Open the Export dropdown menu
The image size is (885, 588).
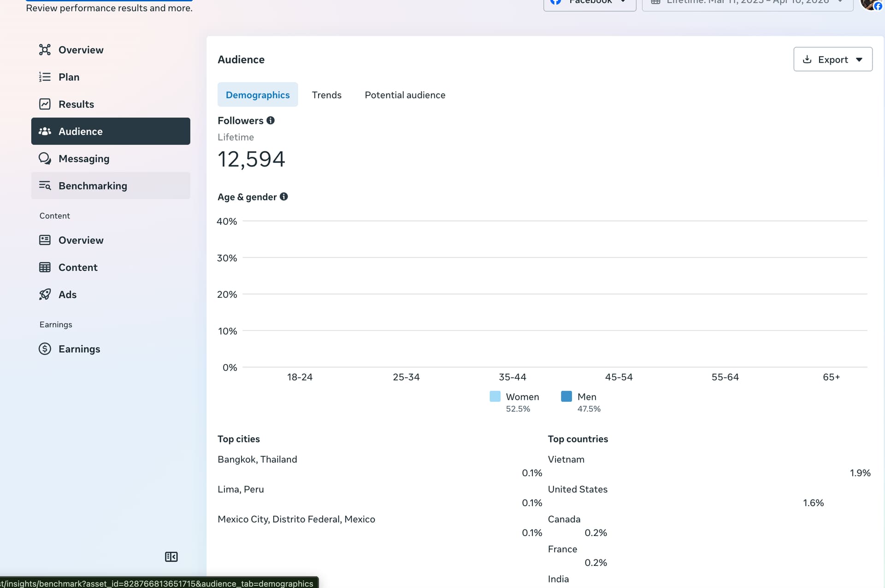[x=832, y=59]
